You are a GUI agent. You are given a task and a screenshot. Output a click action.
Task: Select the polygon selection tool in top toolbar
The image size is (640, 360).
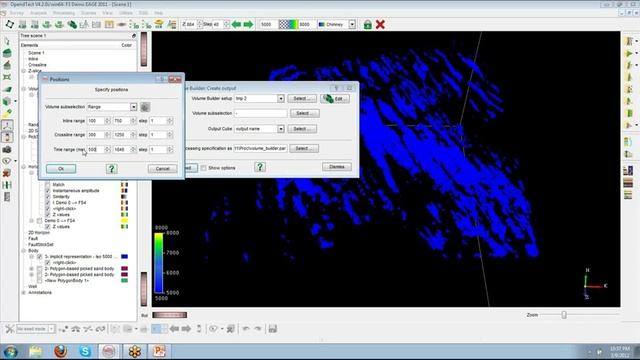click(x=9, y=24)
